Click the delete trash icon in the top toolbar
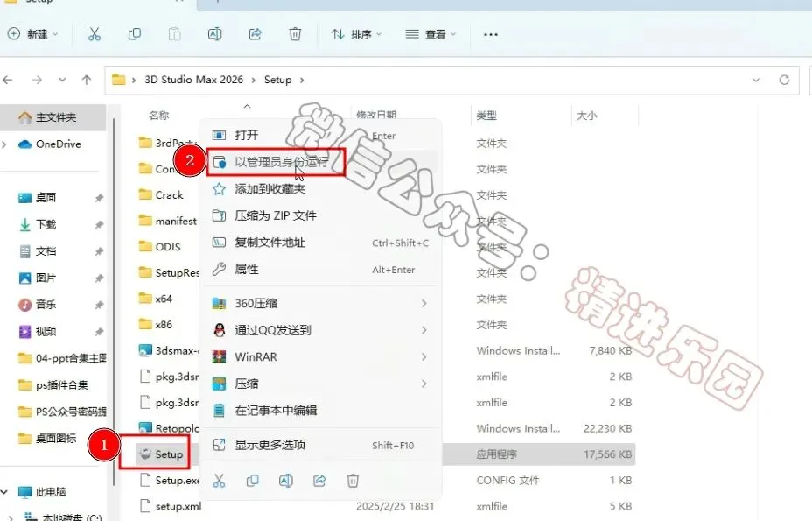The width and height of the screenshot is (812, 521). pos(295,34)
